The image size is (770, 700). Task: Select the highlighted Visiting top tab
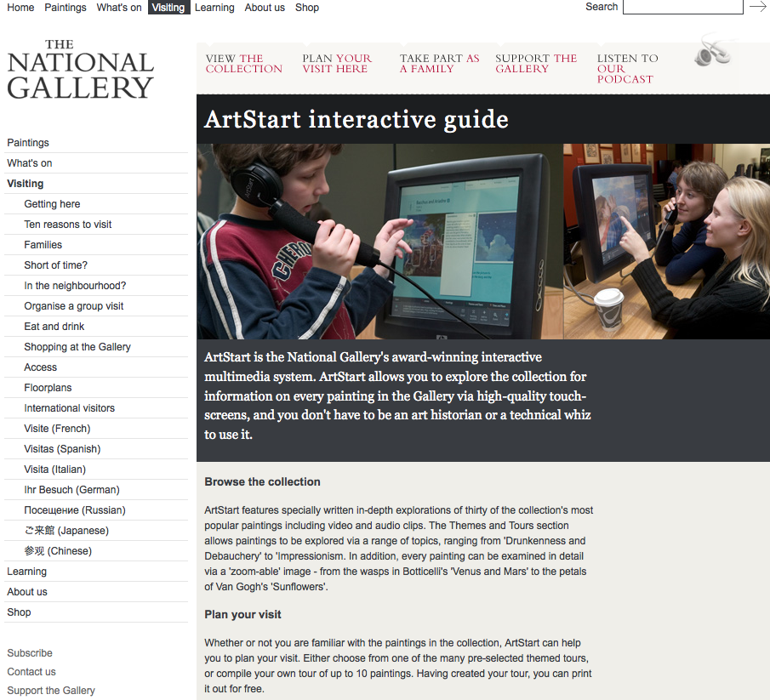tap(168, 8)
